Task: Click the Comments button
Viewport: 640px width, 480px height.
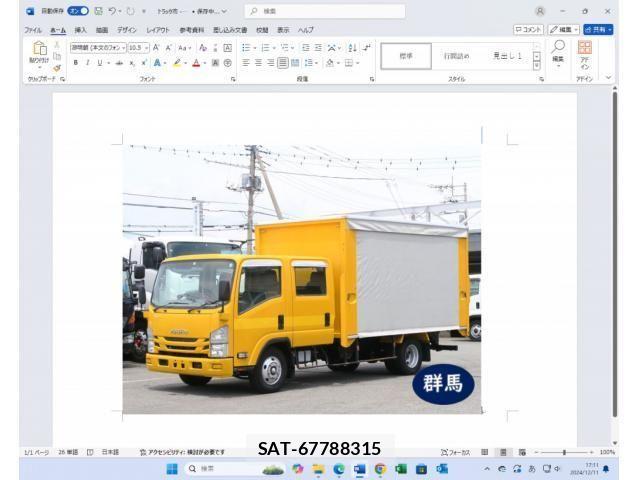Action: [x=529, y=29]
